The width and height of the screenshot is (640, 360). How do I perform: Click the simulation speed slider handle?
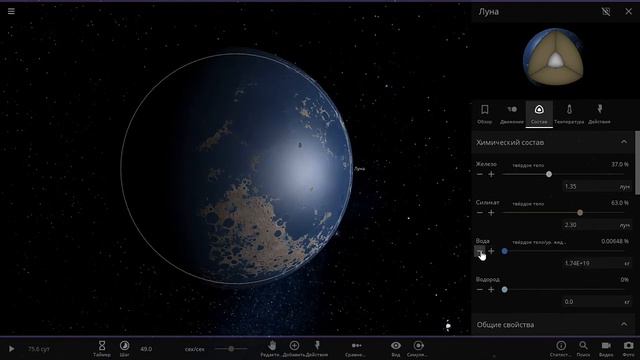231,349
